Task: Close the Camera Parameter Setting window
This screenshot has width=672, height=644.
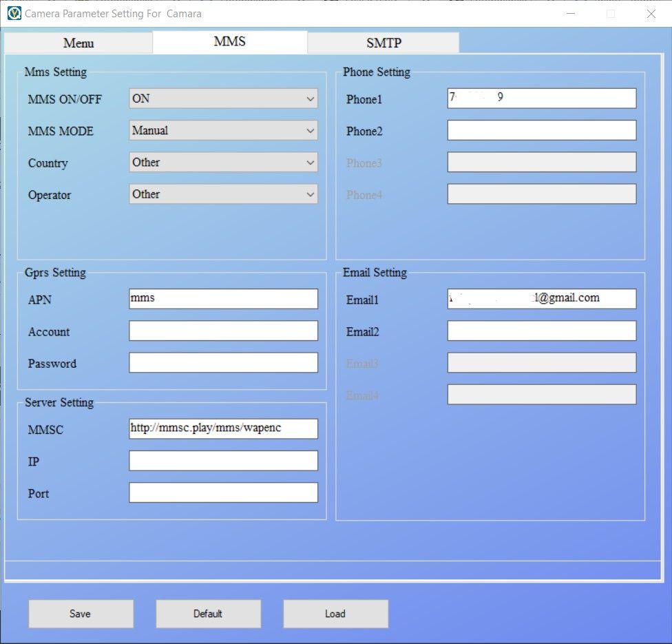Action: point(651,14)
